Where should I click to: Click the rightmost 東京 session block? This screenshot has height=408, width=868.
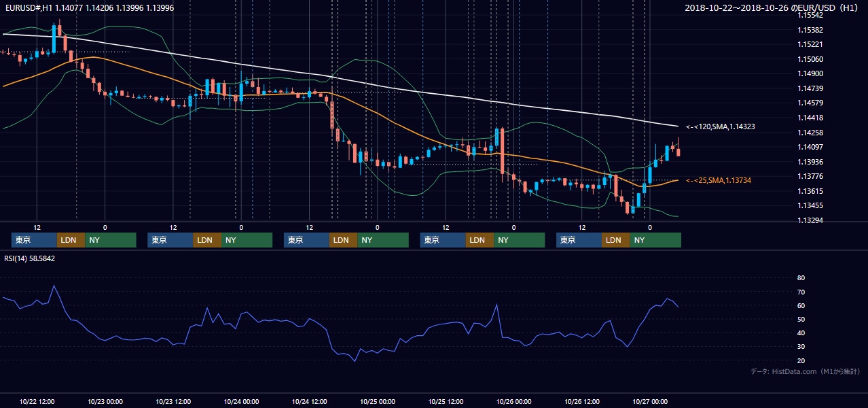point(579,240)
